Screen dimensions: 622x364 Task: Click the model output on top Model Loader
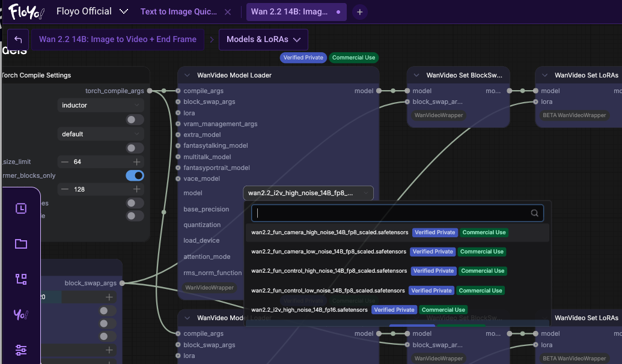(x=379, y=91)
